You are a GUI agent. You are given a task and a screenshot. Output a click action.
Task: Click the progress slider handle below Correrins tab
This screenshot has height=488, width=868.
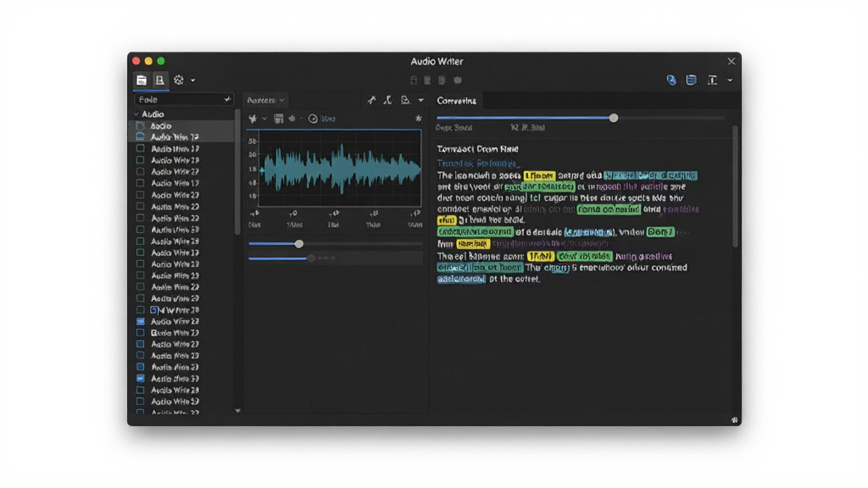click(x=614, y=118)
